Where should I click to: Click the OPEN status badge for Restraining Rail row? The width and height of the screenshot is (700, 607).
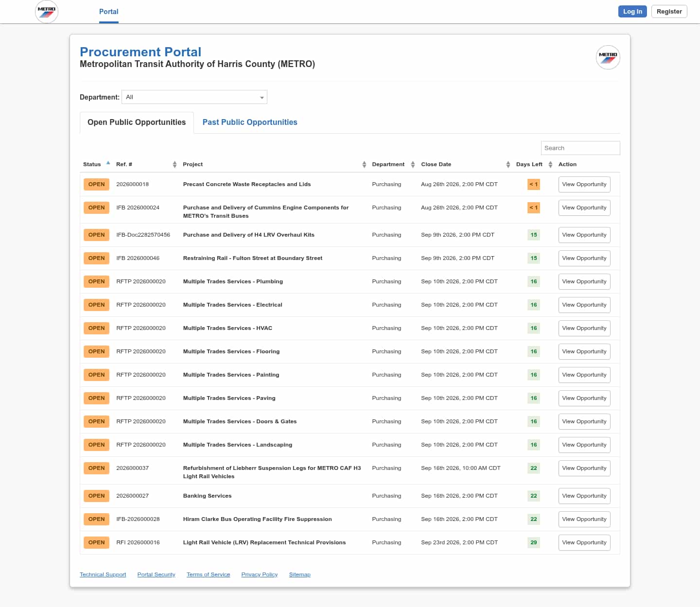coord(96,259)
